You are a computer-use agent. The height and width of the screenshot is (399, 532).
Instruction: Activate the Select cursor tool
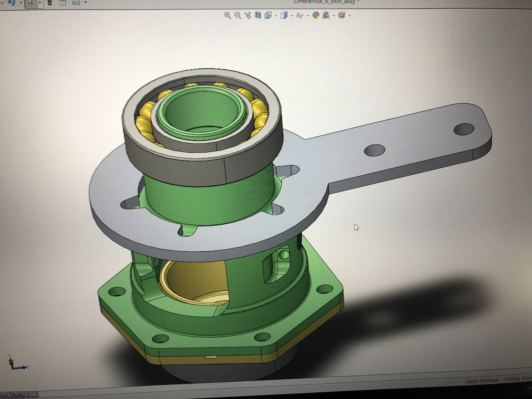pyautogui.click(x=31, y=3)
